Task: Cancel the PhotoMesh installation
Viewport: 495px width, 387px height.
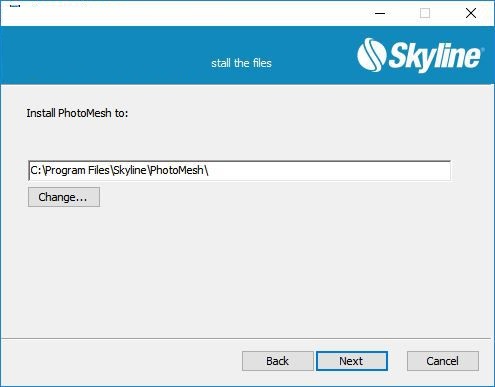Action: pos(443,361)
